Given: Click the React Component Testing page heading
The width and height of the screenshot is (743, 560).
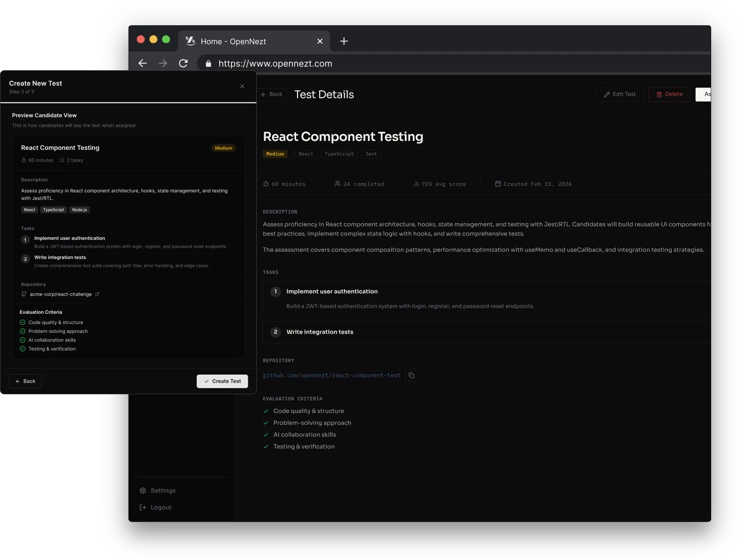Looking at the screenshot, I should click(x=343, y=137).
